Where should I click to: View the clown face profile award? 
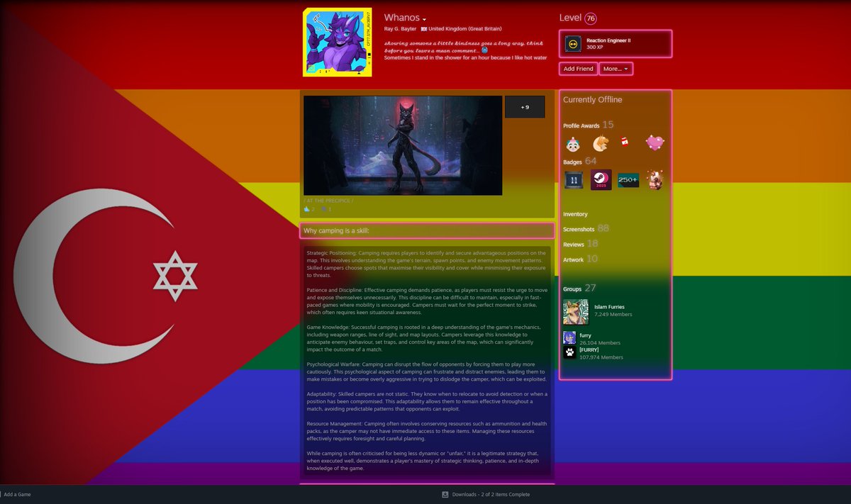tap(573, 144)
